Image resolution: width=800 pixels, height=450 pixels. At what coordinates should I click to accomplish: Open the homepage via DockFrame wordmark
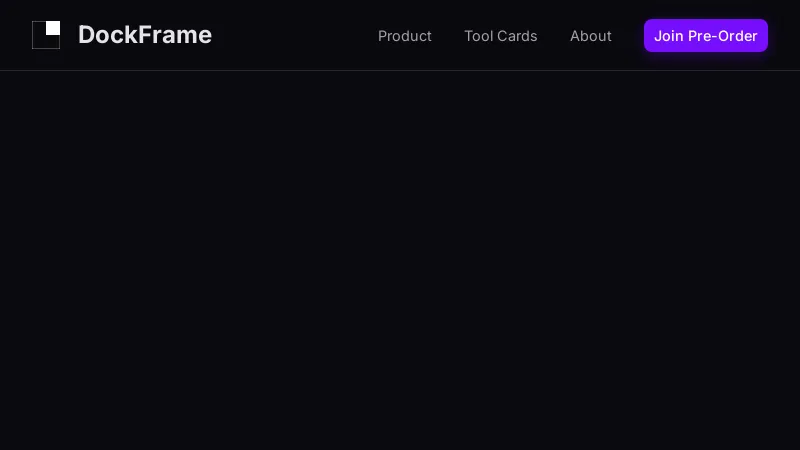click(x=145, y=35)
